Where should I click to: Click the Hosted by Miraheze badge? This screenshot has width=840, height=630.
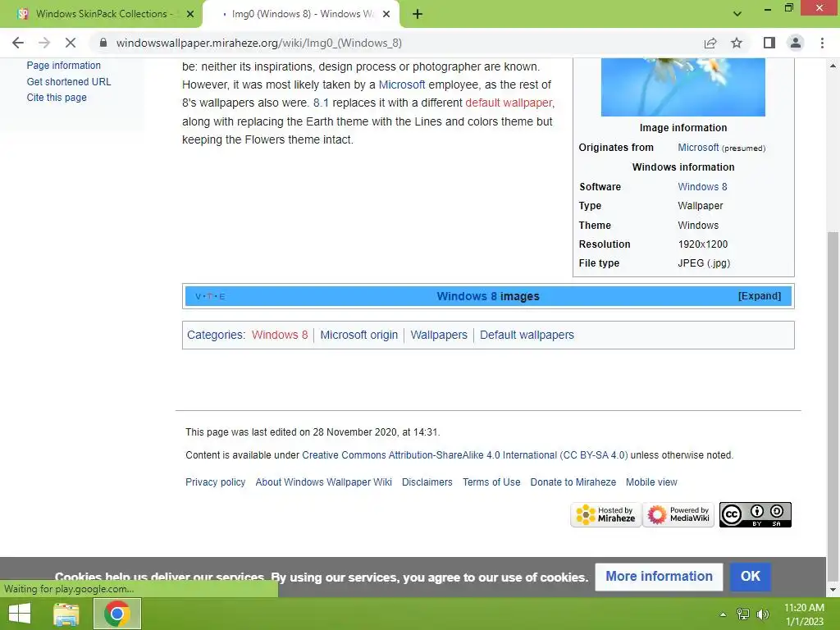click(606, 515)
